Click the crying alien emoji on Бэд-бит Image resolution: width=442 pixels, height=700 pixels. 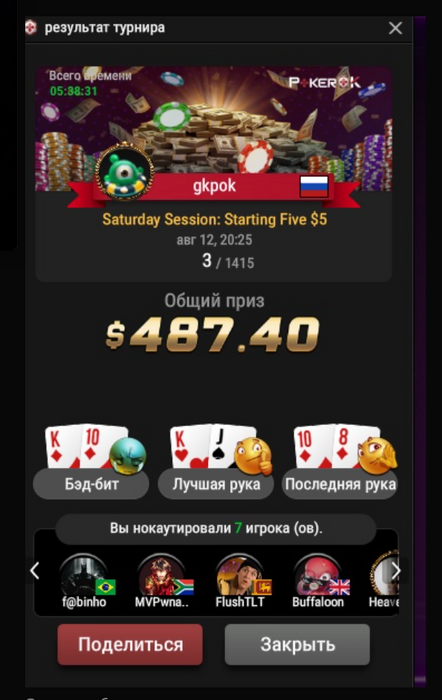[128, 456]
